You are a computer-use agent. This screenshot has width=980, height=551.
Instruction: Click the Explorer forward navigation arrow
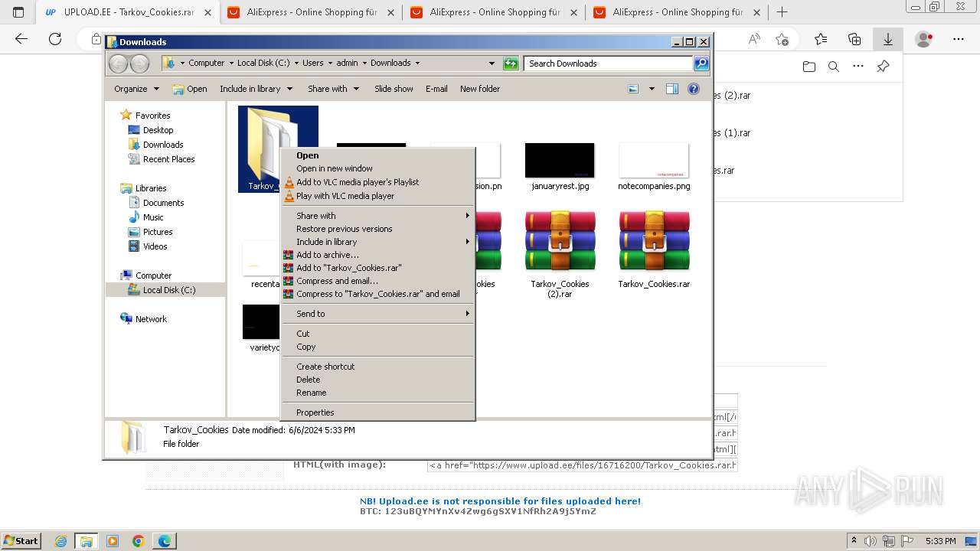[x=139, y=64]
